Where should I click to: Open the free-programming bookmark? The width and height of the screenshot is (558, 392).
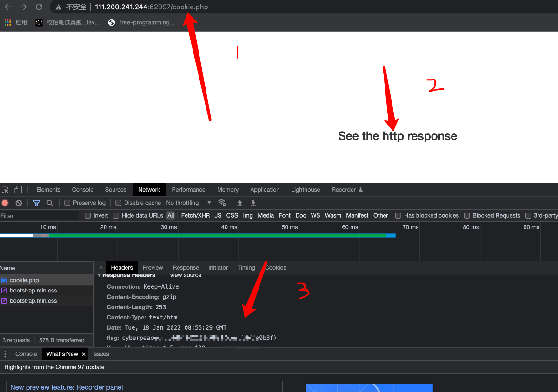click(141, 22)
